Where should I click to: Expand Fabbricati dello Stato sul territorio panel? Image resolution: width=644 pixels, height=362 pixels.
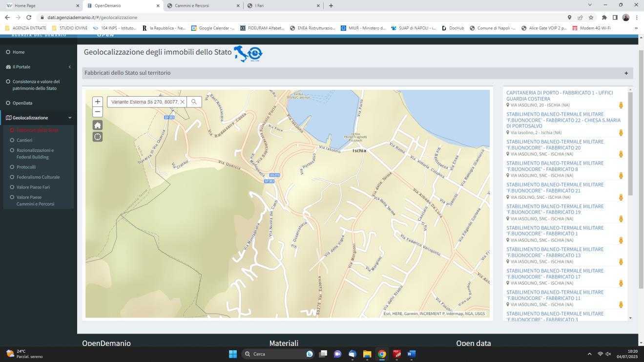coord(626,73)
